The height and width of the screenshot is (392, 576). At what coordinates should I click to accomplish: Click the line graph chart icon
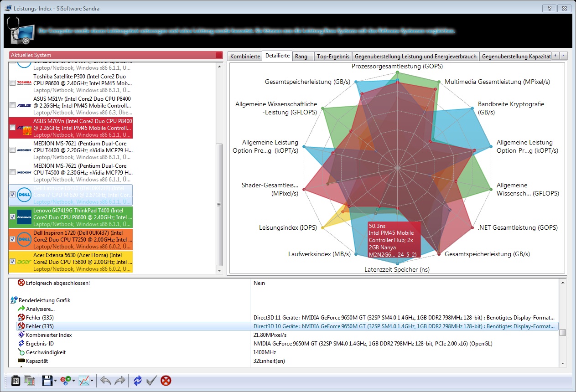[x=84, y=380]
